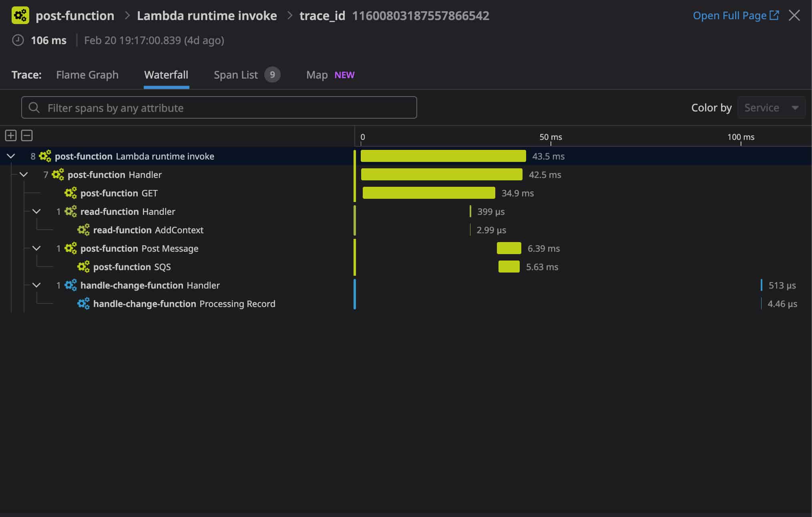The image size is (812, 517).
Task: Click the gear icon beside read-function AddContext
Action: click(x=83, y=230)
